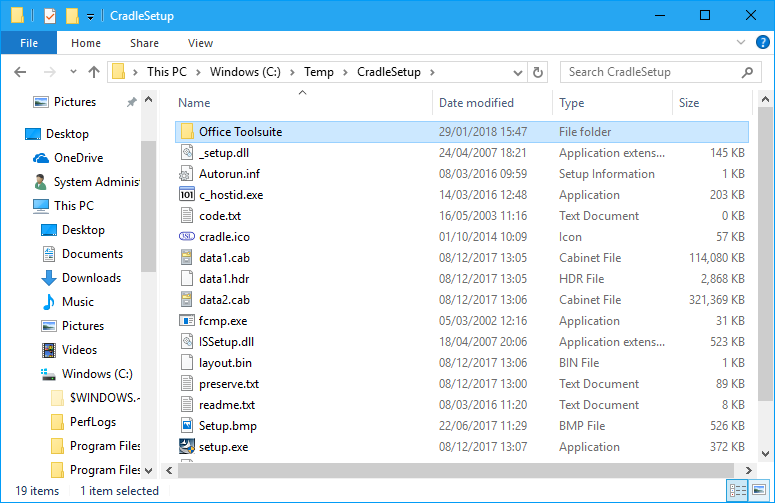
Task: Click the file list horizontal scrollbar
Action: pos(456,470)
